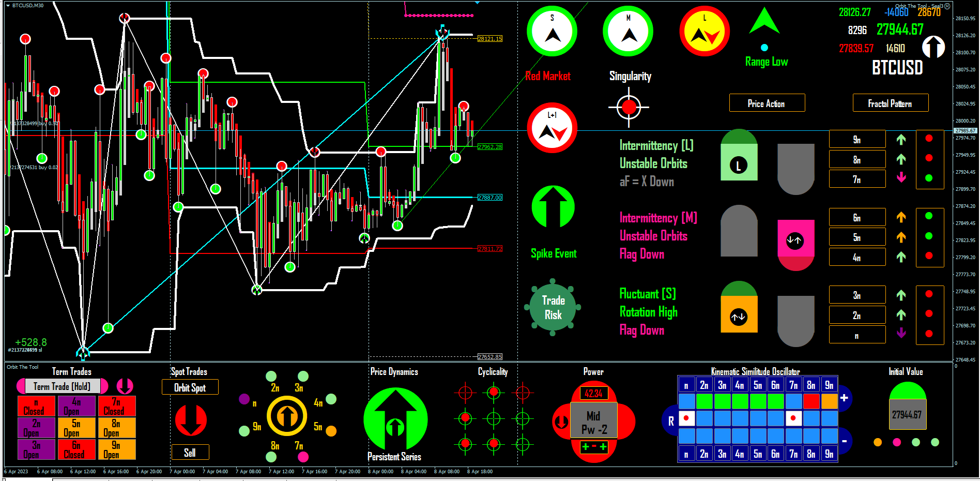Click the red cell in the oscillator grid

[811, 401]
